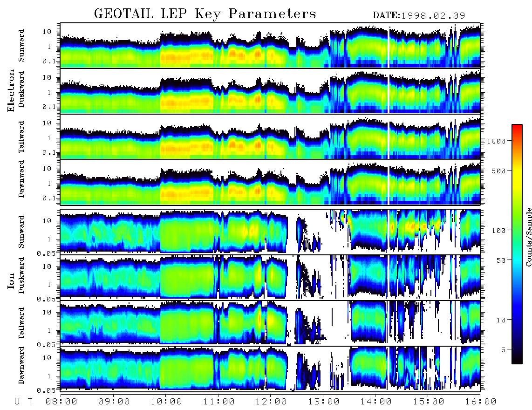The image size is (532, 410).
Task: Click the color scale label 10
Action: tap(501, 320)
